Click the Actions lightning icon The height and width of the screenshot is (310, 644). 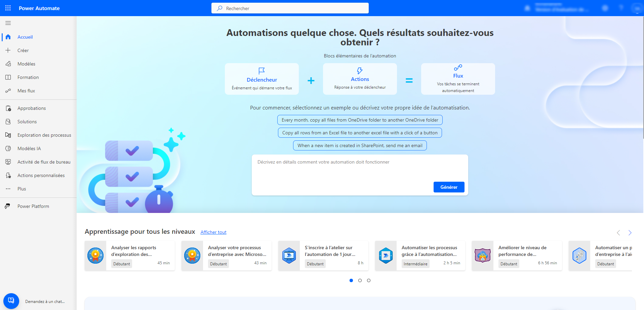coord(360,71)
